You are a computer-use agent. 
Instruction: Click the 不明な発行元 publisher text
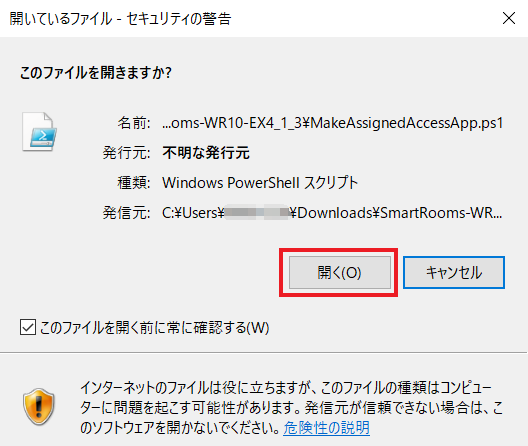pyautogui.click(x=206, y=153)
